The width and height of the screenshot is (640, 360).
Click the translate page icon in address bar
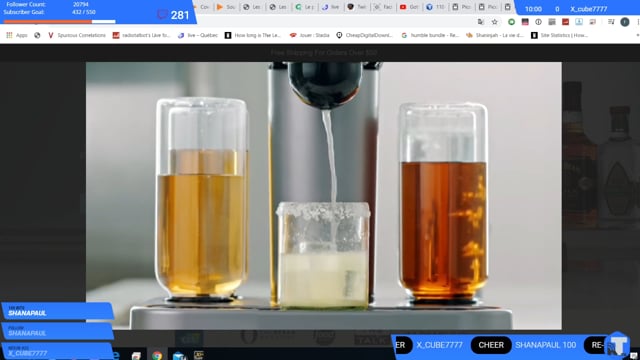coord(481,22)
